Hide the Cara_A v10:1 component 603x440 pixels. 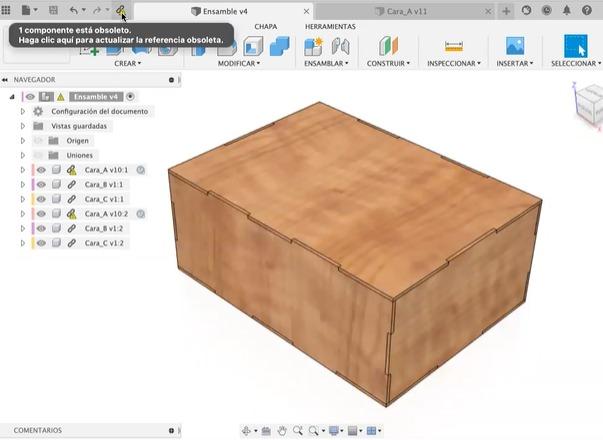tap(41, 170)
